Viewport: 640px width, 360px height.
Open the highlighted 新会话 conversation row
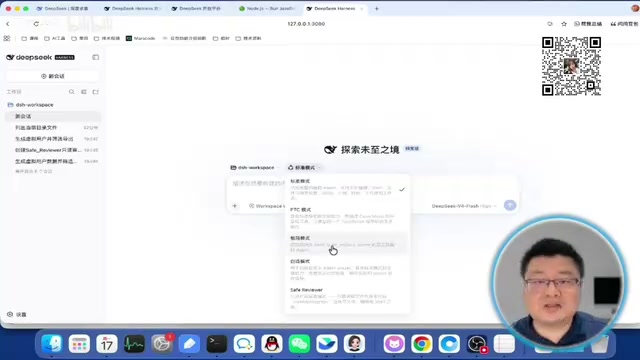tap(53, 116)
